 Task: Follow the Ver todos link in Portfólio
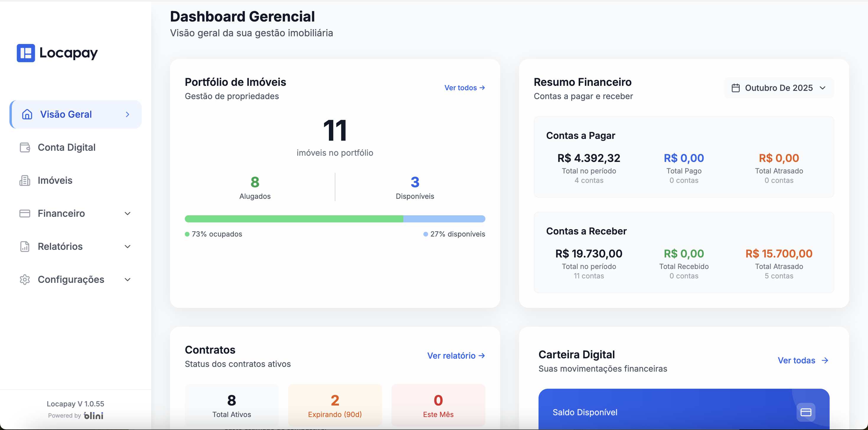[x=464, y=88]
